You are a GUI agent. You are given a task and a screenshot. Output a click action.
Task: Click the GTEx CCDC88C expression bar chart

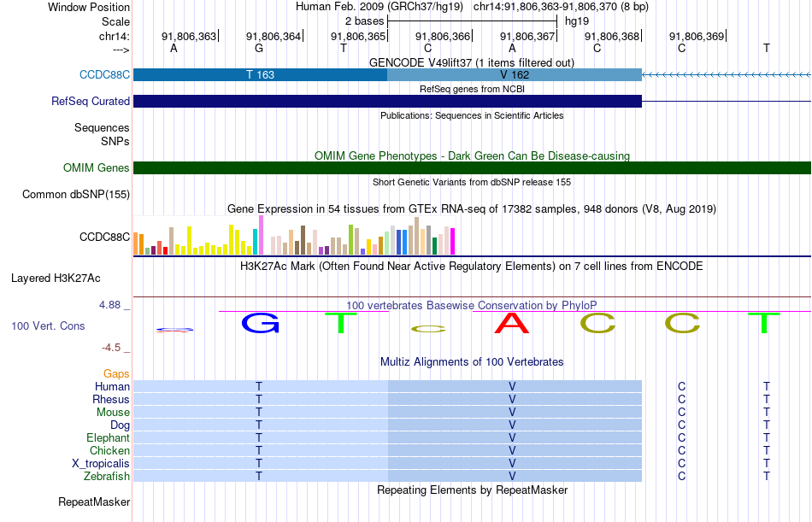294,236
